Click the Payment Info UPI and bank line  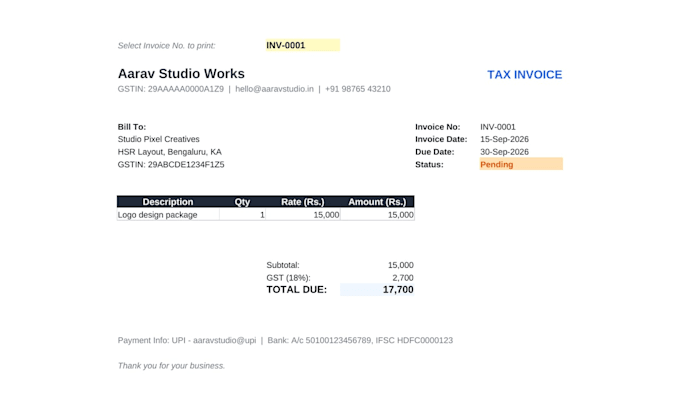coord(285,340)
